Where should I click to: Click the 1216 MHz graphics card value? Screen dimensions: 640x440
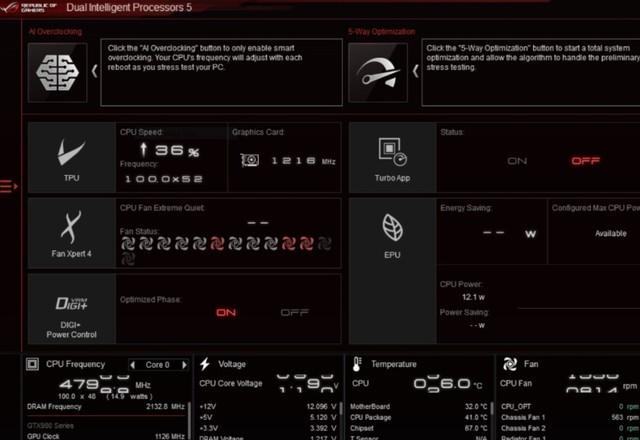coord(303,161)
